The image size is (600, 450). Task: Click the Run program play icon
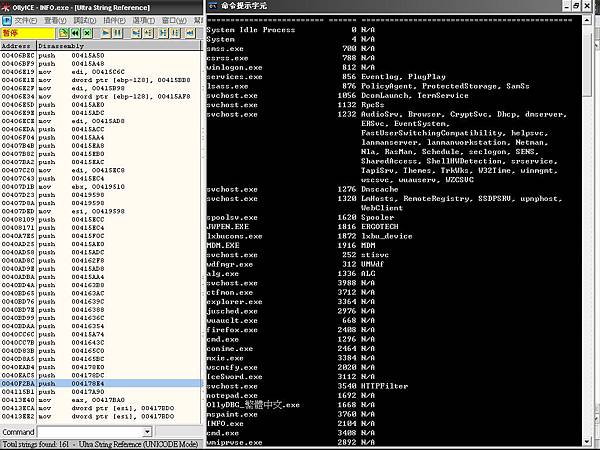click(x=106, y=34)
